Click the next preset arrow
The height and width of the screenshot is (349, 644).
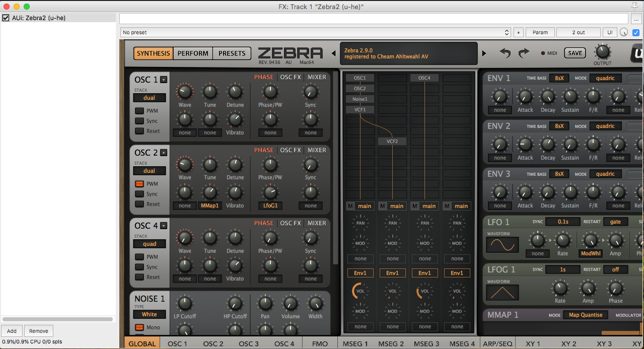click(482, 53)
